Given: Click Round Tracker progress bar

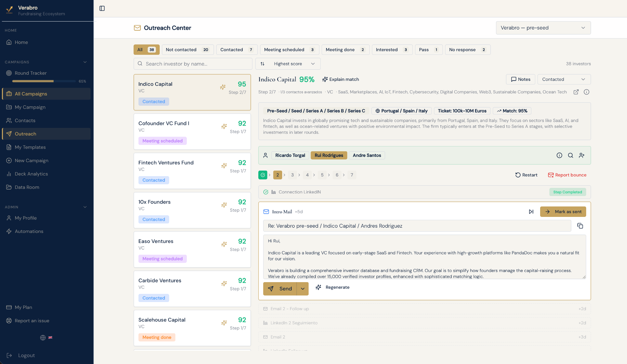Looking at the screenshot, I should tap(44, 81).
